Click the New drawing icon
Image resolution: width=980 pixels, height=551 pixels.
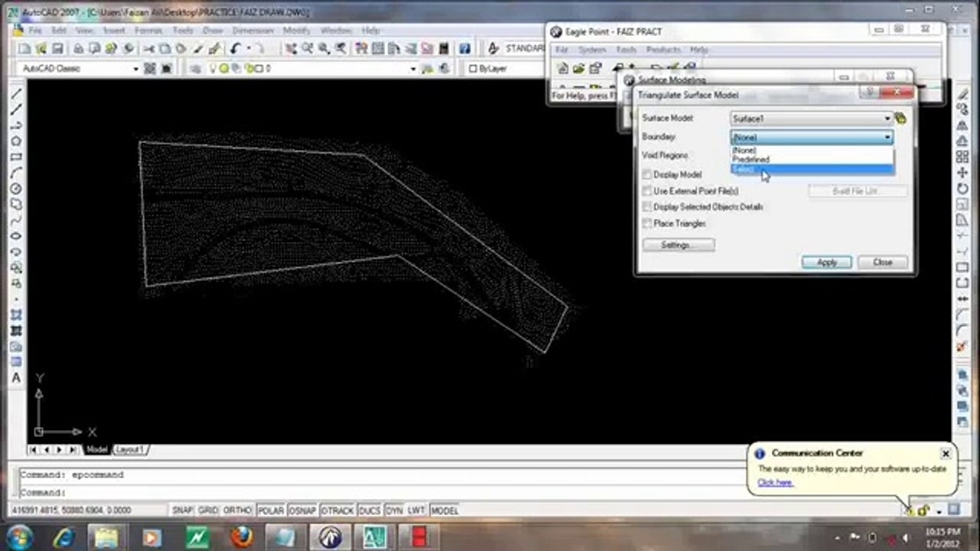pos(24,49)
